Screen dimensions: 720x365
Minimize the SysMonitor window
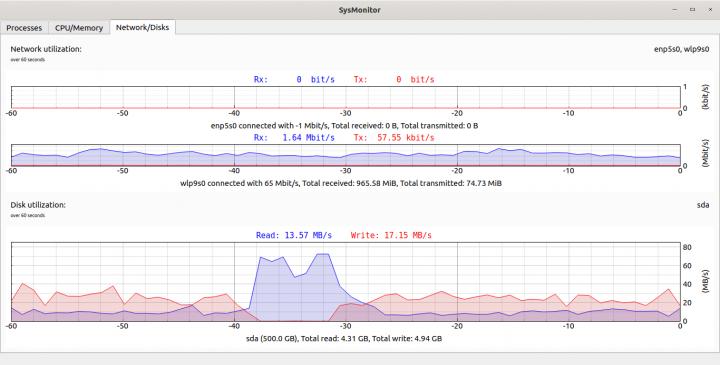point(675,10)
